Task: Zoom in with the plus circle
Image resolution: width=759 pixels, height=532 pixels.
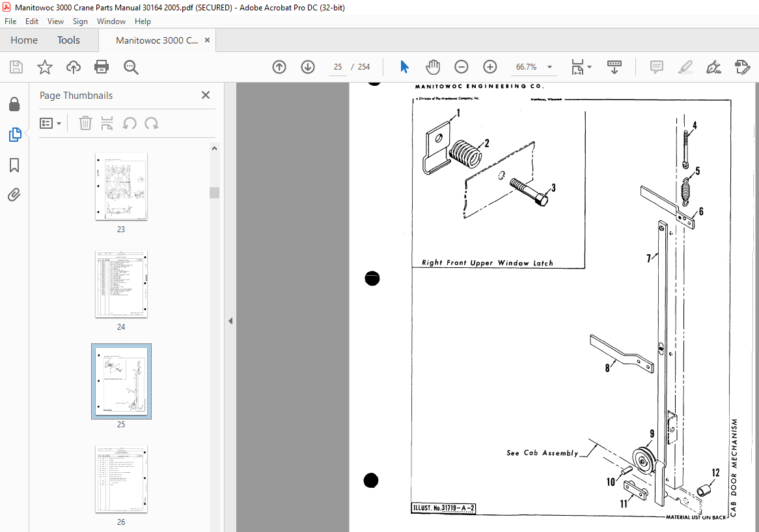Action: 490,67
